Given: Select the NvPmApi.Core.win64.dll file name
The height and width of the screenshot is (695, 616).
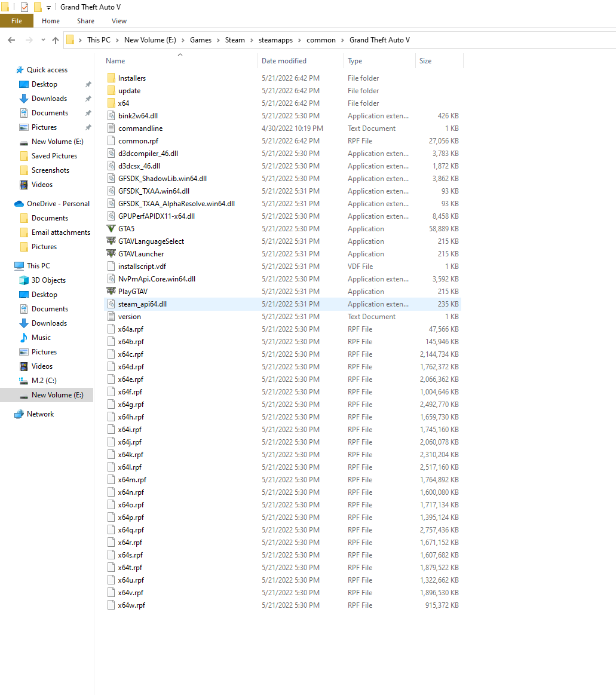Looking at the screenshot, I should [x=157, y=279].
